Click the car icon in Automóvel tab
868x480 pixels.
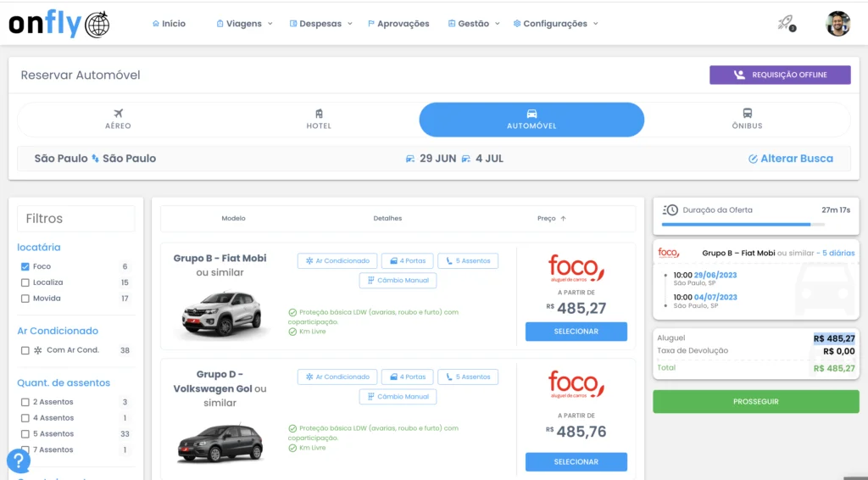coord(531,114)
